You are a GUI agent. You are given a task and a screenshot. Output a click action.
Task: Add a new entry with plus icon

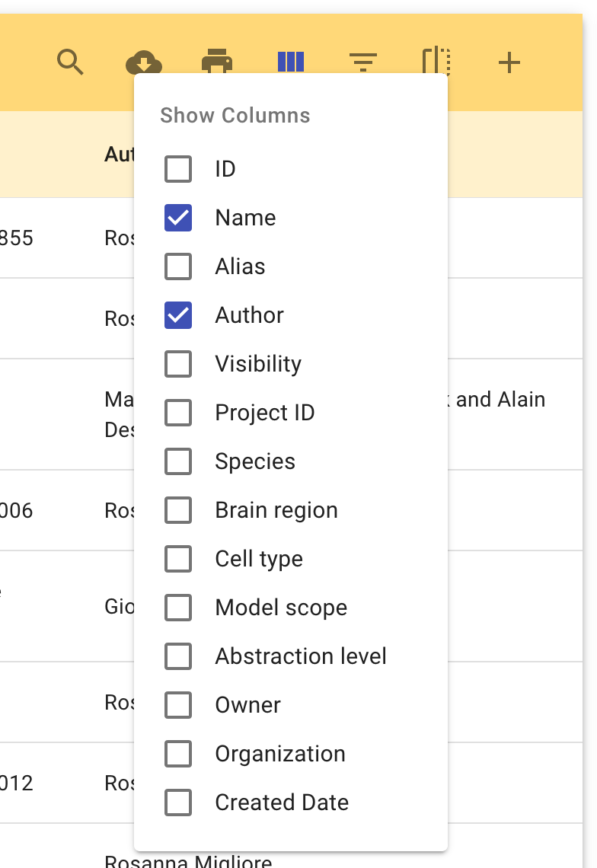pos(509,62)
